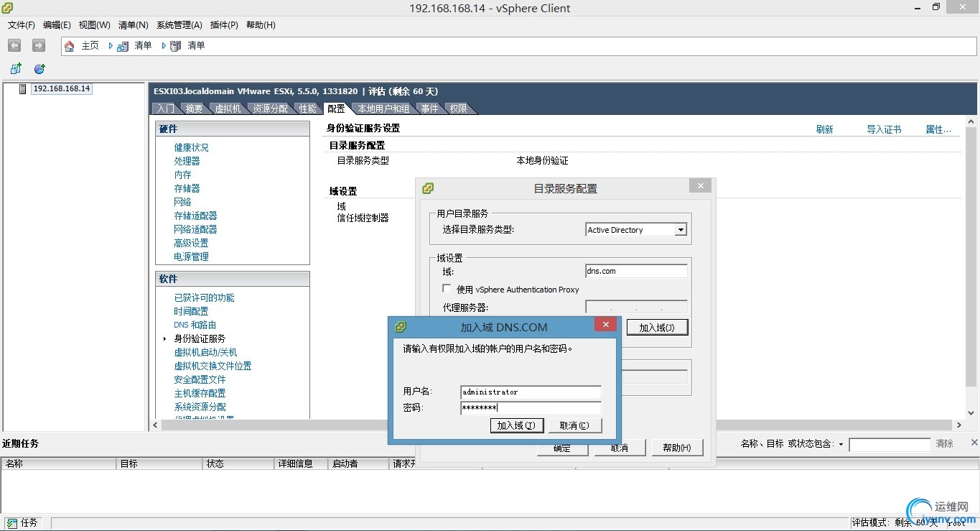
Task: Switch to 事件 tab
Action: tap(429, 108)
